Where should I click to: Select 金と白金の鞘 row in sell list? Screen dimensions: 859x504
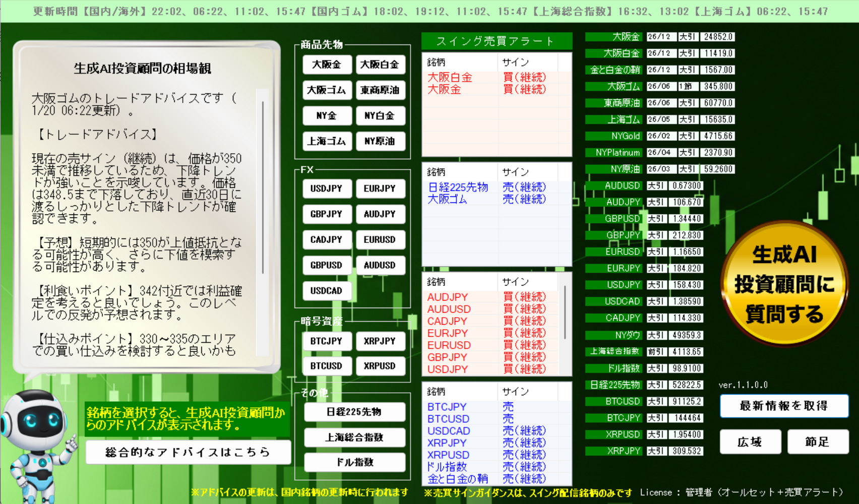[497, 479]
